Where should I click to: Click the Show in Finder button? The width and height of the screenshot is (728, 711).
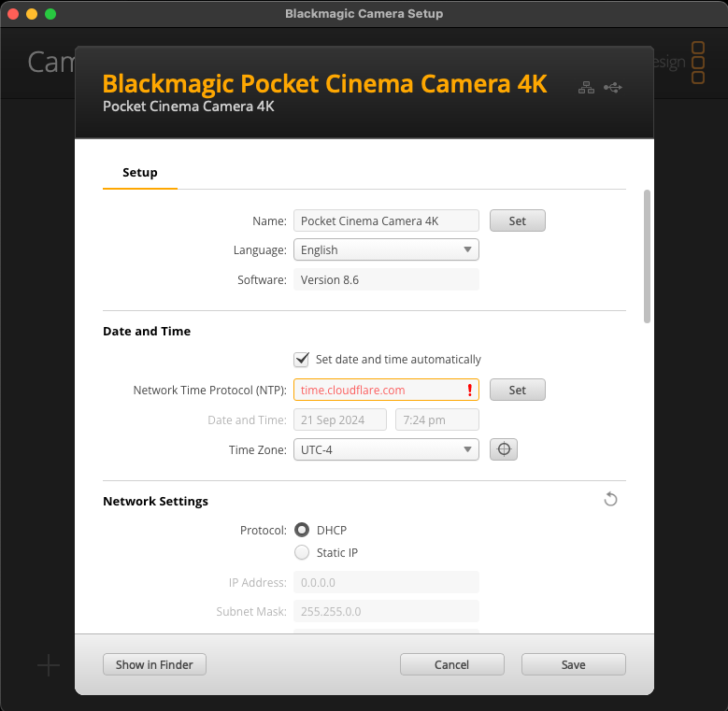154,664
